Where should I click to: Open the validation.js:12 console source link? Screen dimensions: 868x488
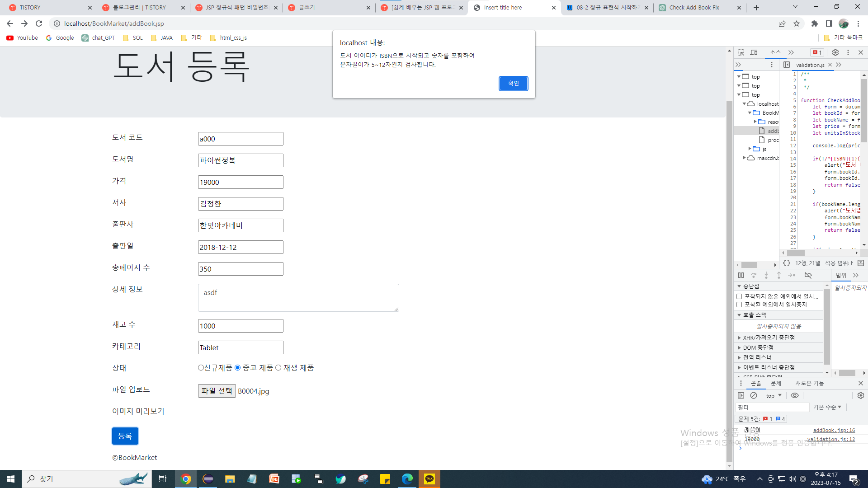point(831,439)
